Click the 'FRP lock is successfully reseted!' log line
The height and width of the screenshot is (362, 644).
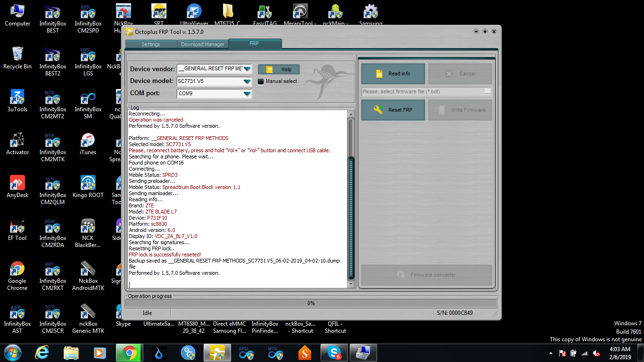[x=165, y=255]
